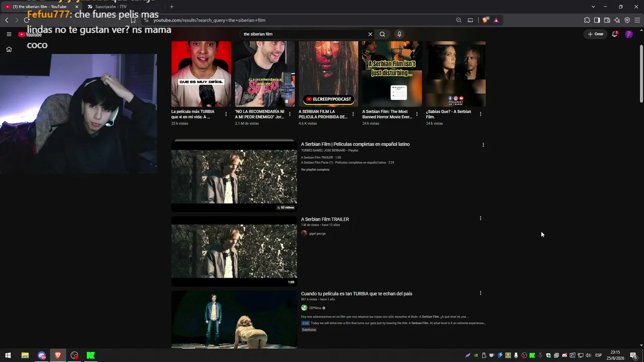Image resolution: width=644 pixels, height=362 pixels.
Task: Jump to the 0:05 timestamp chip
Action: 305,323
